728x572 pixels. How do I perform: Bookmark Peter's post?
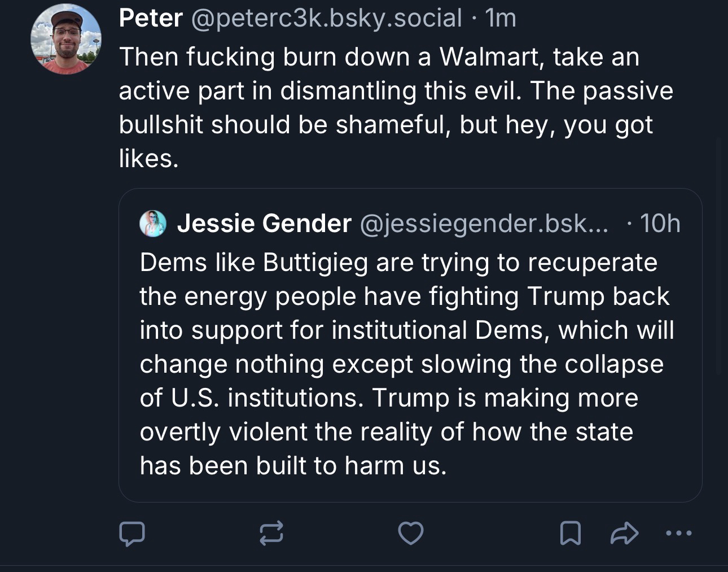tap(570, 533)
